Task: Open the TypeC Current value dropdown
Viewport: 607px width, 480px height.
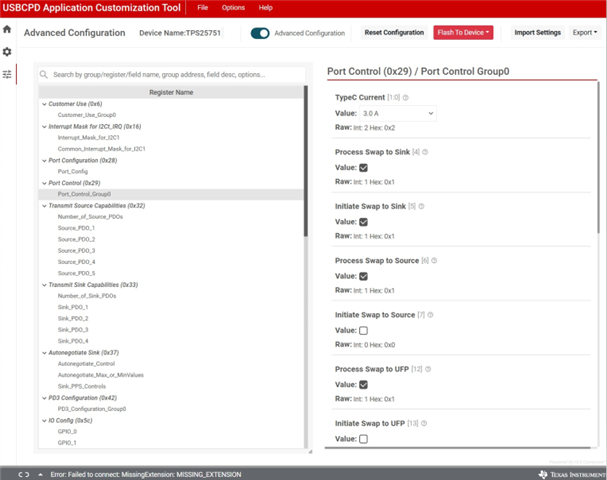Action: click(x=398, y=113)
